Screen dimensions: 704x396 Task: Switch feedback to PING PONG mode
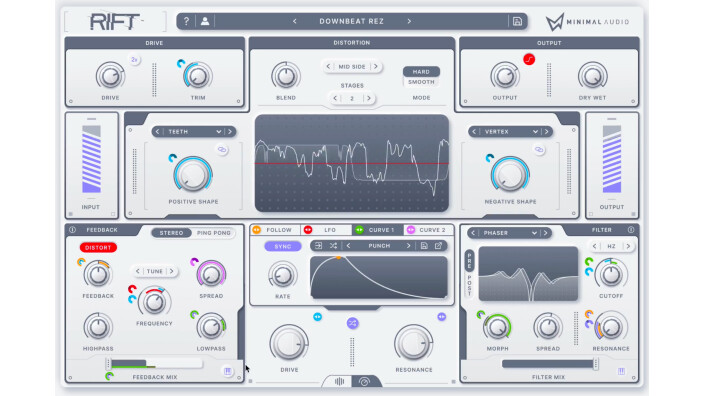pyautogui.click(x=214, y=233)
